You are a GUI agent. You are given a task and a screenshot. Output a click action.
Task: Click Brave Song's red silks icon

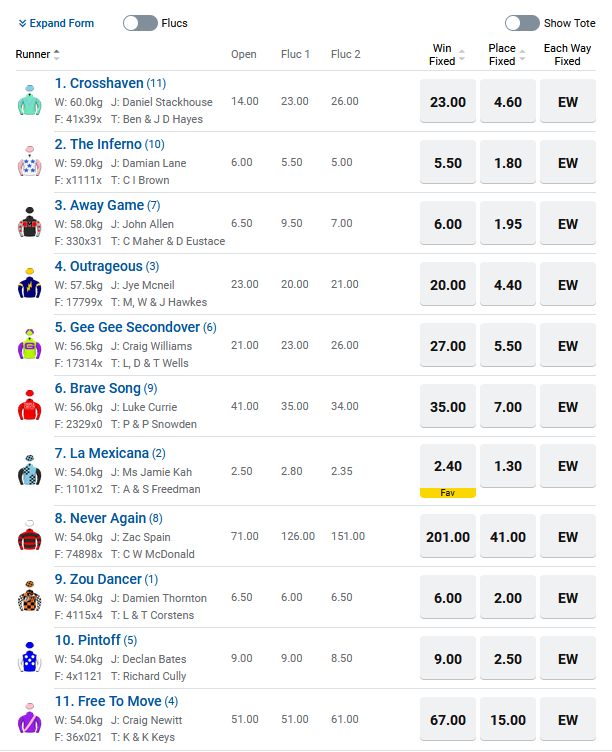[29, 406]
